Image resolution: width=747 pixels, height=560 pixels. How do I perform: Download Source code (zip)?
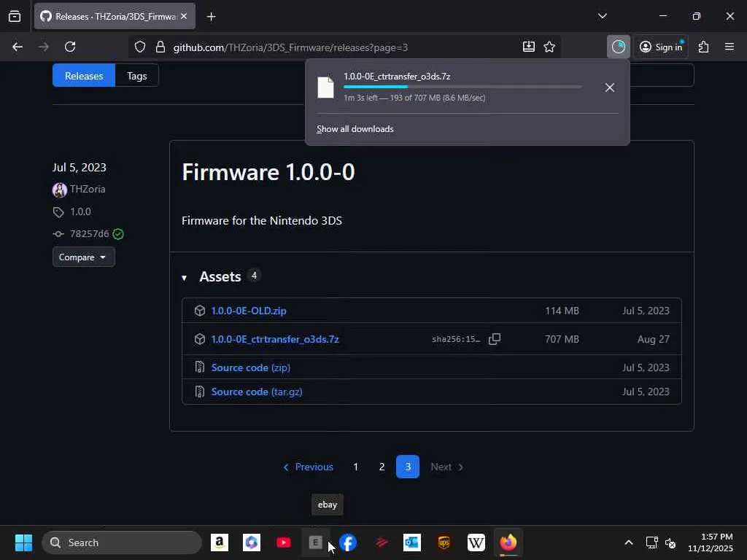coord(251,367)
